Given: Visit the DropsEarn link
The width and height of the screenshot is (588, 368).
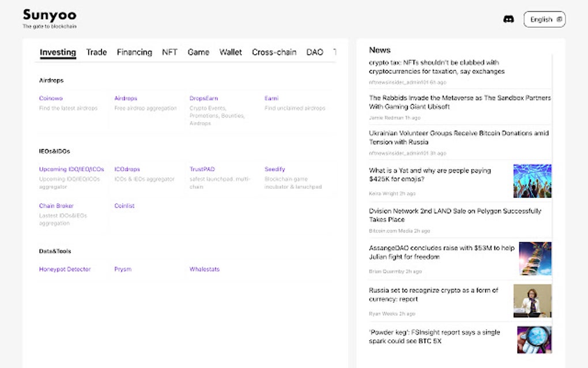Looking at the screenshot, I should 203,99.
